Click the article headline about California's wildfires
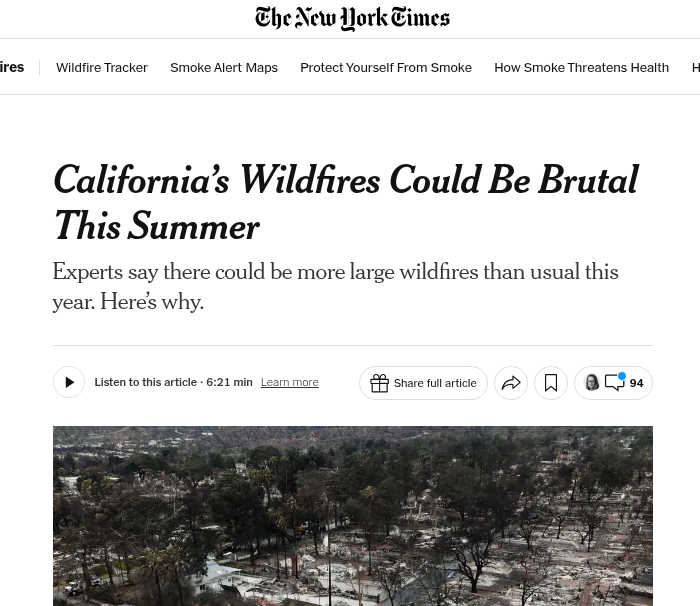This screenshot has width=700, height=606. coord(346,202)
